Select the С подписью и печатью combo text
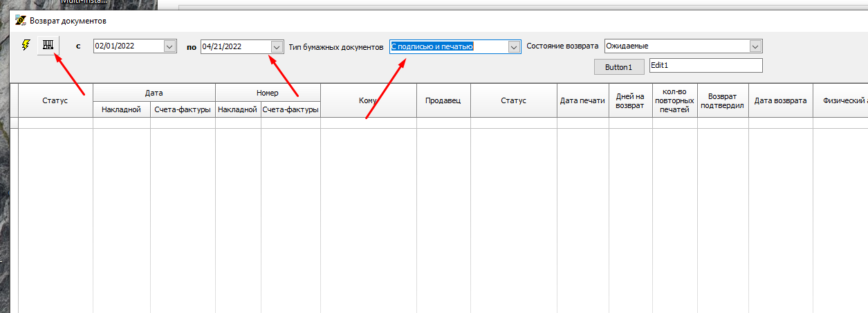 [x=432, y=46]
